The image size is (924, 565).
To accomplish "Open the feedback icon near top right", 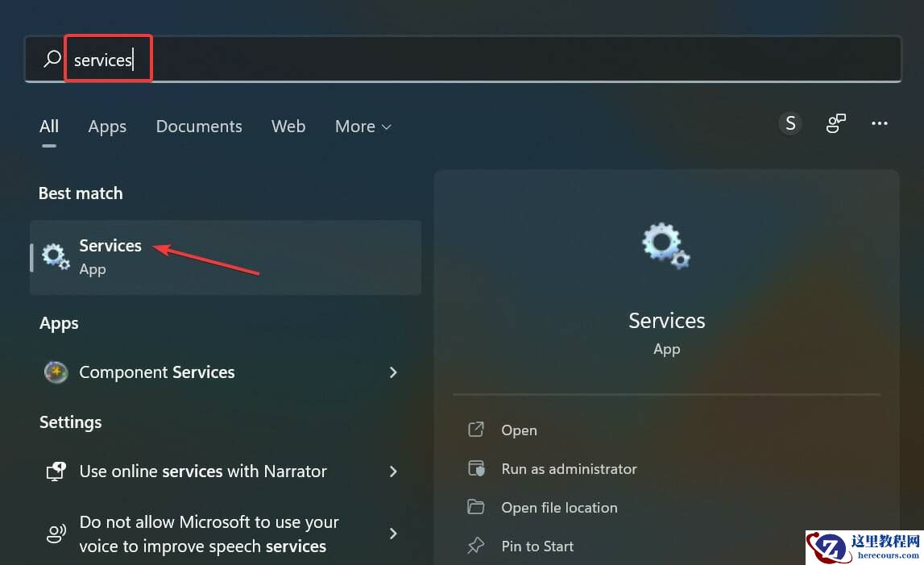I will pyautogui.click(x=835, y=123).
